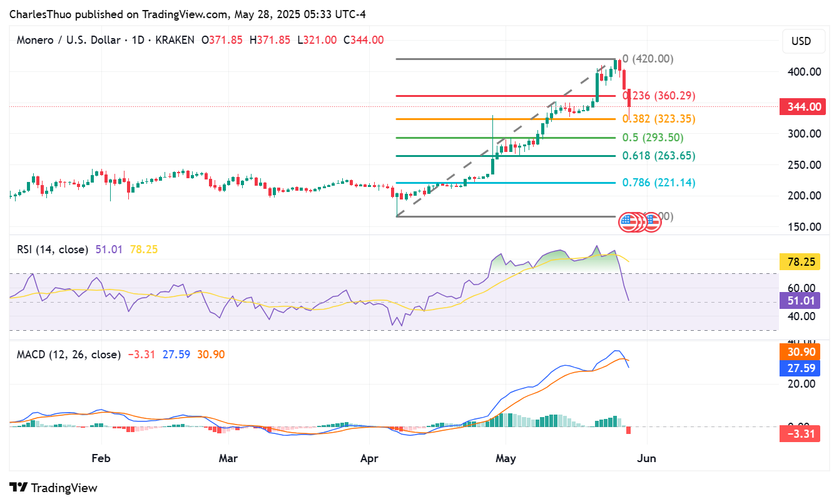Select the 0.382 (323.35) Fibonacci level label
Image resolution: width=839 pixels, height=504 pixels.
point(659,119)
